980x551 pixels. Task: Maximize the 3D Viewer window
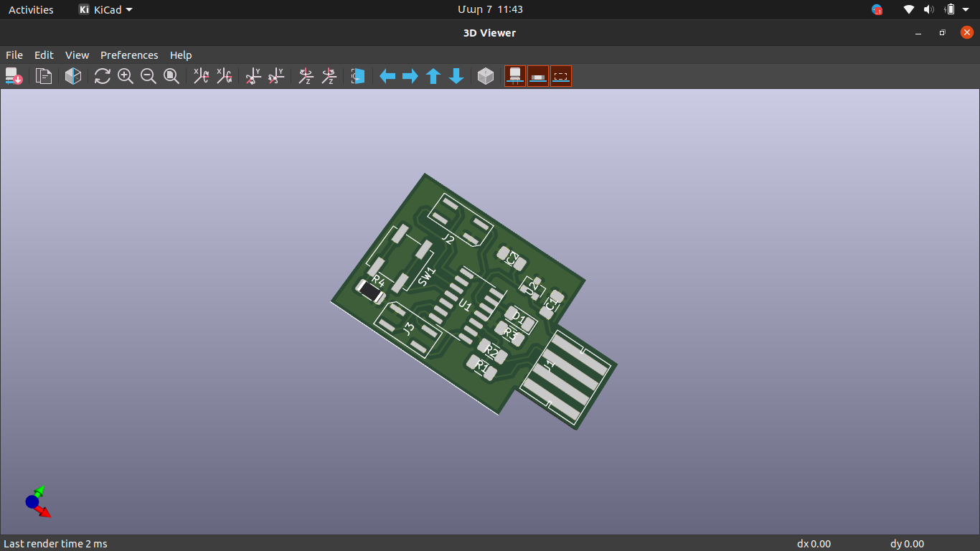(943, 33)
